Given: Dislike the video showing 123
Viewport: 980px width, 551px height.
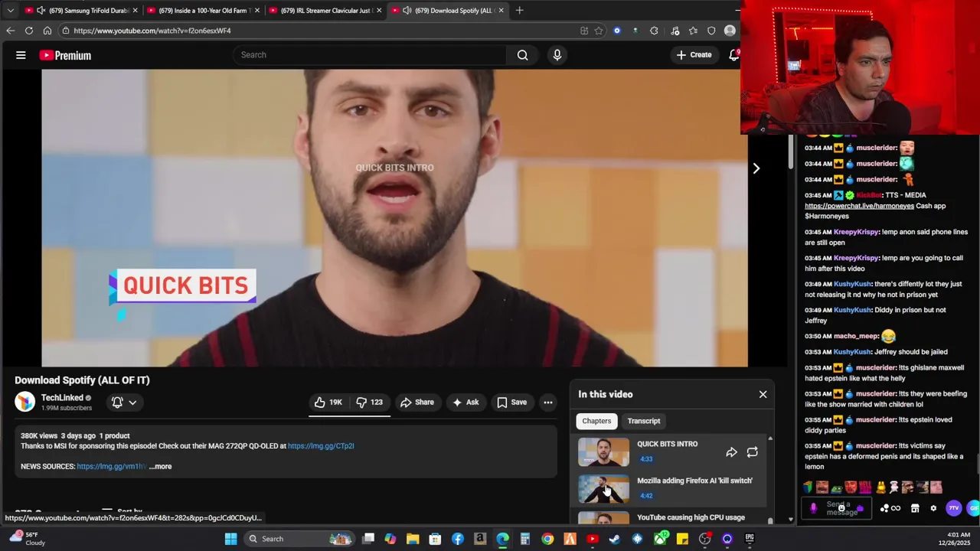Looking at the screenshot, I should pos(370,403).
